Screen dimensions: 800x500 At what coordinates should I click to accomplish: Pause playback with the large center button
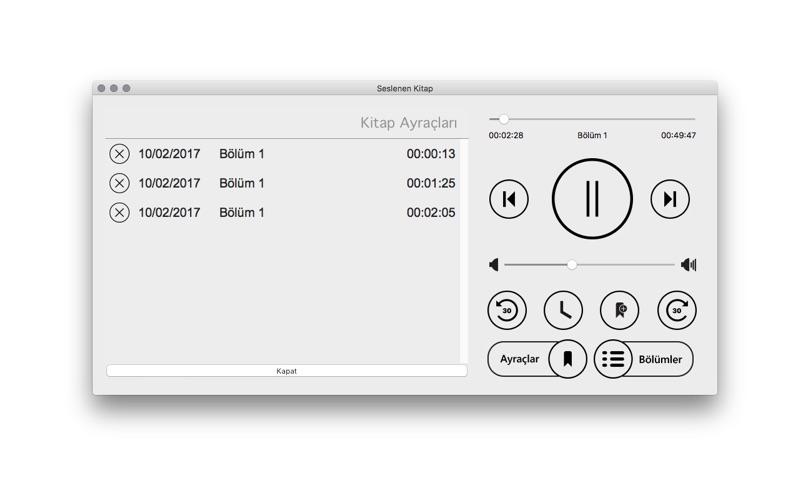tap(592, 199)
